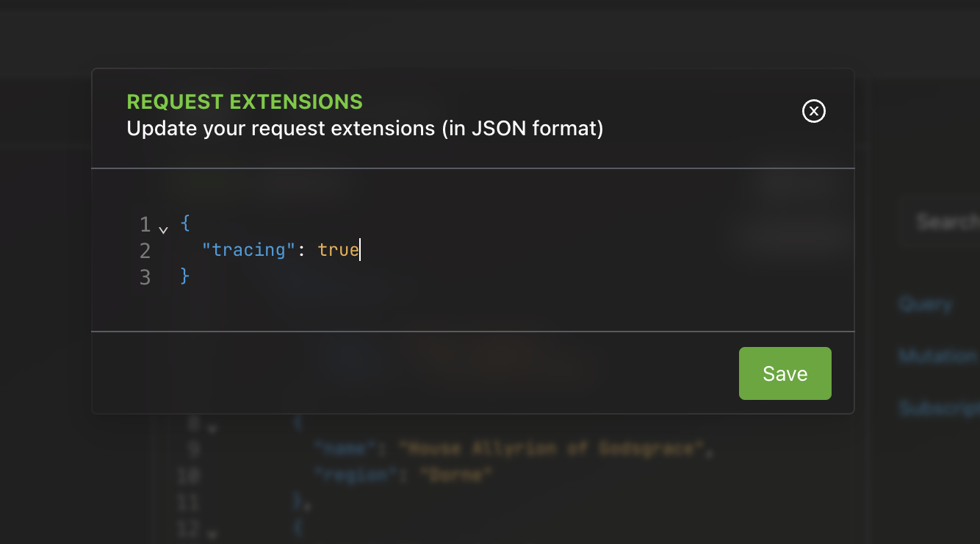Open the Query docs link
The width and height of the screenshot is (980, 544).
[x=925, y=304]
